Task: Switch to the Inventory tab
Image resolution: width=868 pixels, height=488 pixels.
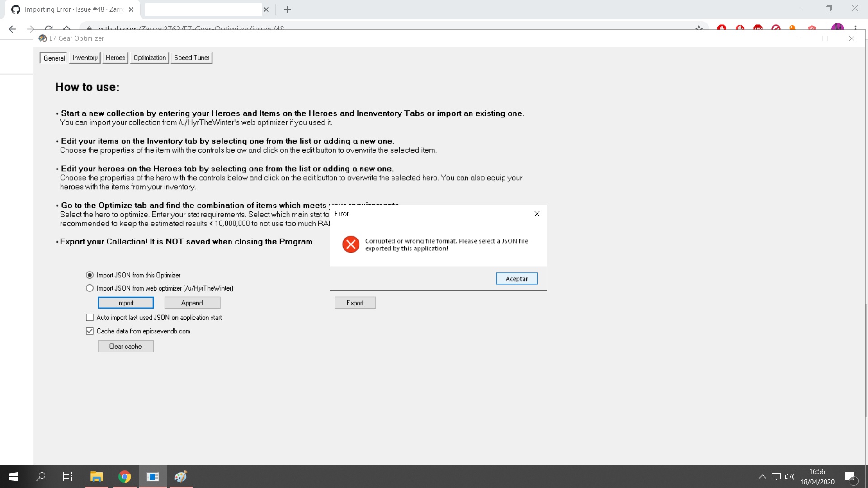Action: pyautogui.click(x=85, y=58)
